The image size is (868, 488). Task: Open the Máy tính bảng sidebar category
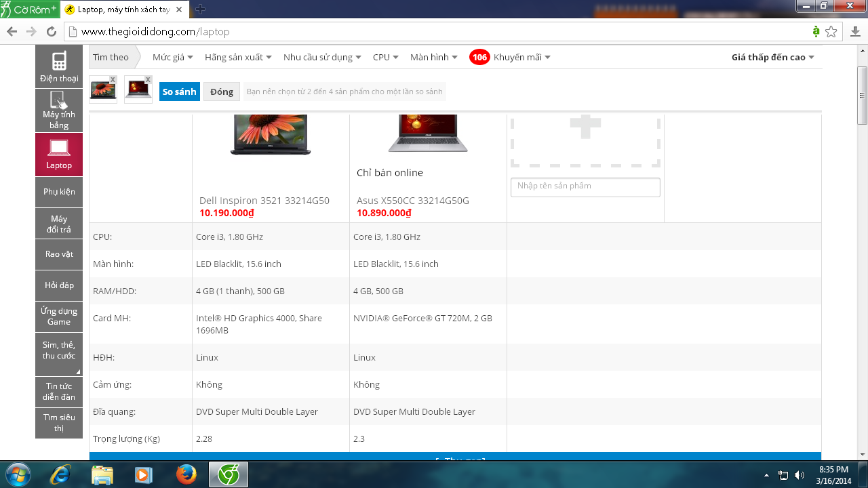coord(59,110)
